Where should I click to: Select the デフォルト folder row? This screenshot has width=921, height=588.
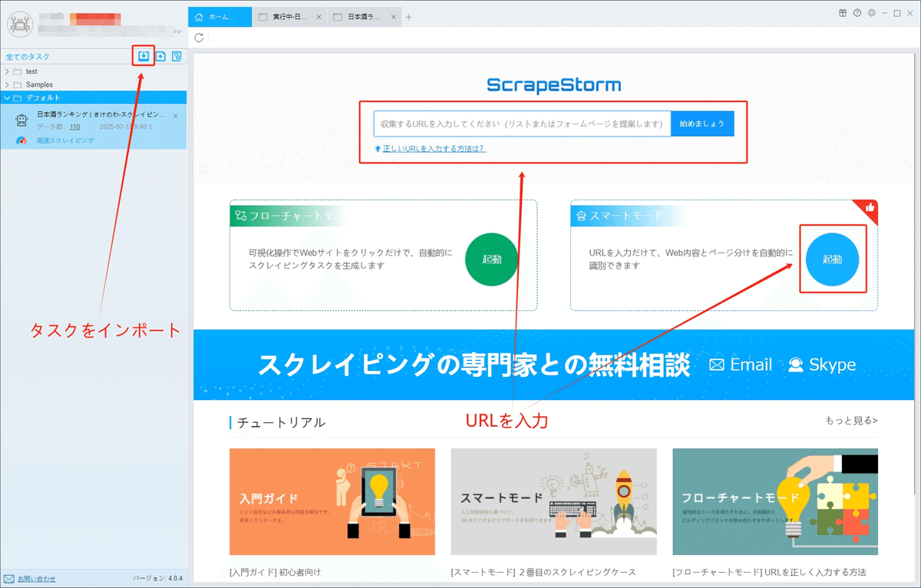click(x=94, y=97)
